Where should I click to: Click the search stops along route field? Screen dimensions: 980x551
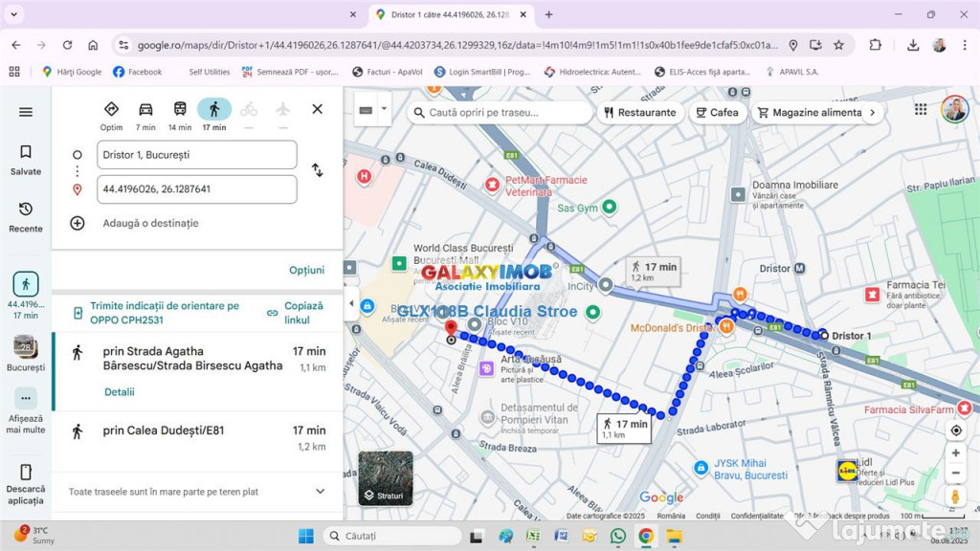[x=500, y=113]
